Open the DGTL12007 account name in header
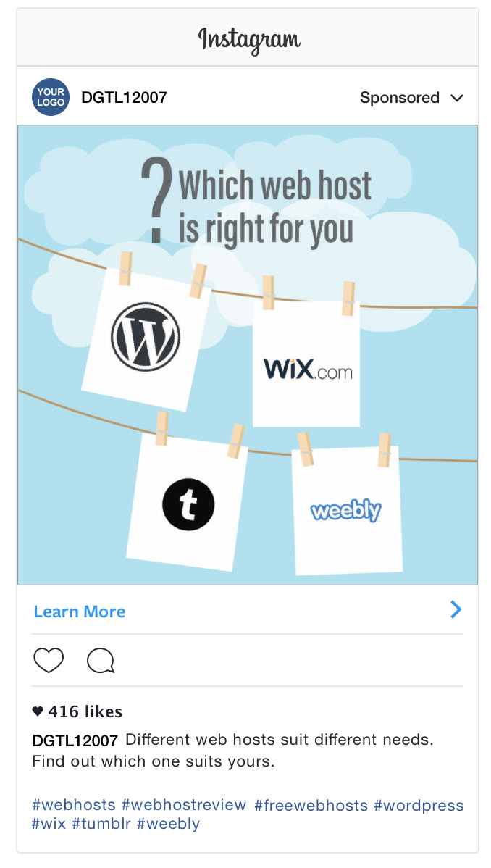Image resolution: width=491 pixels, height=868 pixels. (x=124, y=97)
